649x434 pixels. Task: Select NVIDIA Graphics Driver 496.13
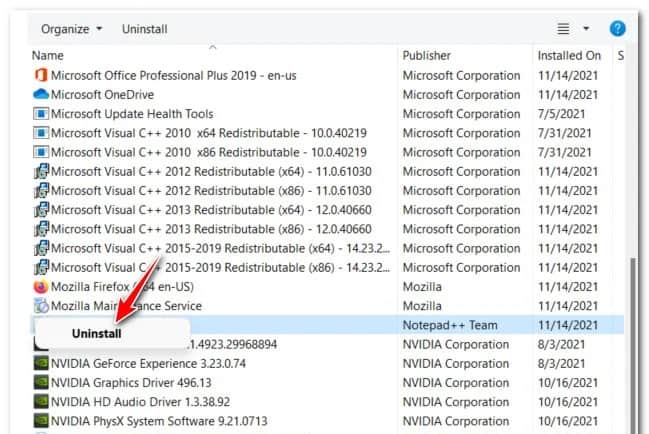click(x=131, y=383)
